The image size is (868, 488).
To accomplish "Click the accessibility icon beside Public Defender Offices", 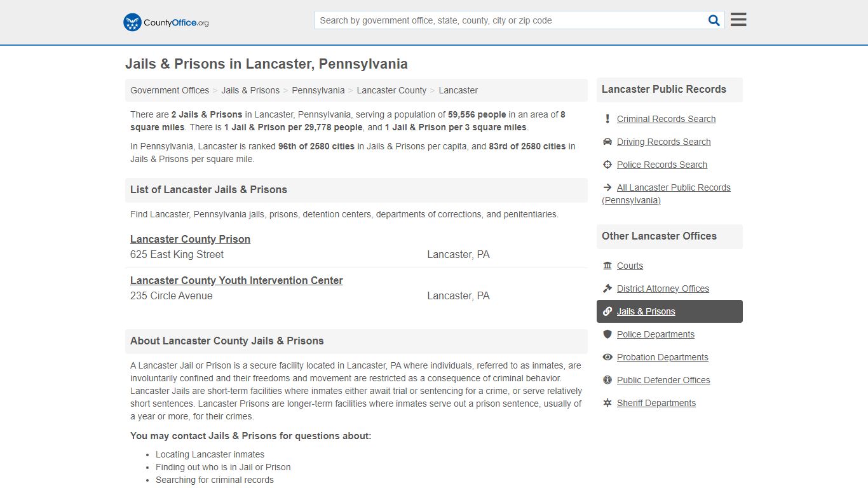I will coord(607,380).
